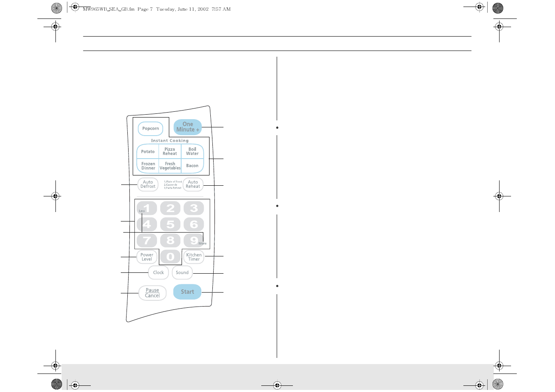Tap number 3 on keypad
This screenshot has width=555, height=392.
pos(193,208)
